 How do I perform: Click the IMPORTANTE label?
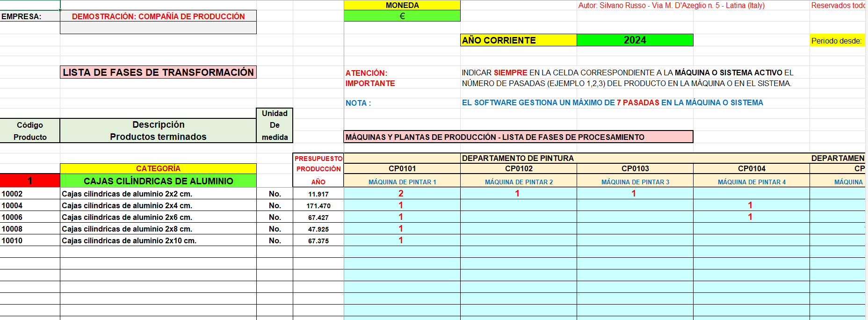pos(370,83)
